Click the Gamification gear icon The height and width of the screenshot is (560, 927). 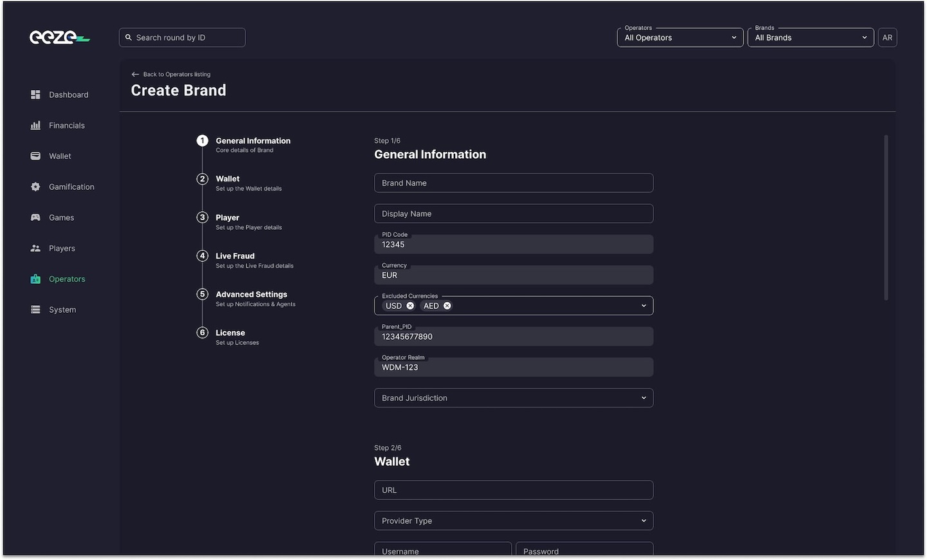pyautogui.click(x=35, y=187)
